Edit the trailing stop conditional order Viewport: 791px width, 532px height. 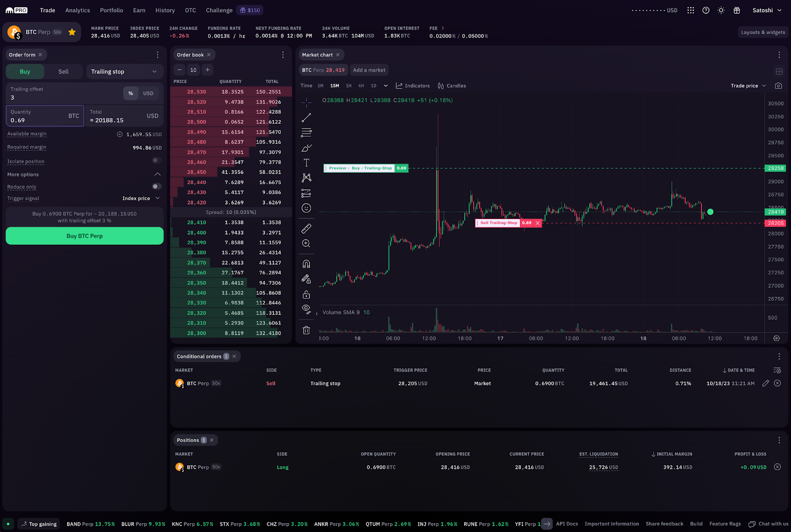tap(766, 383)
